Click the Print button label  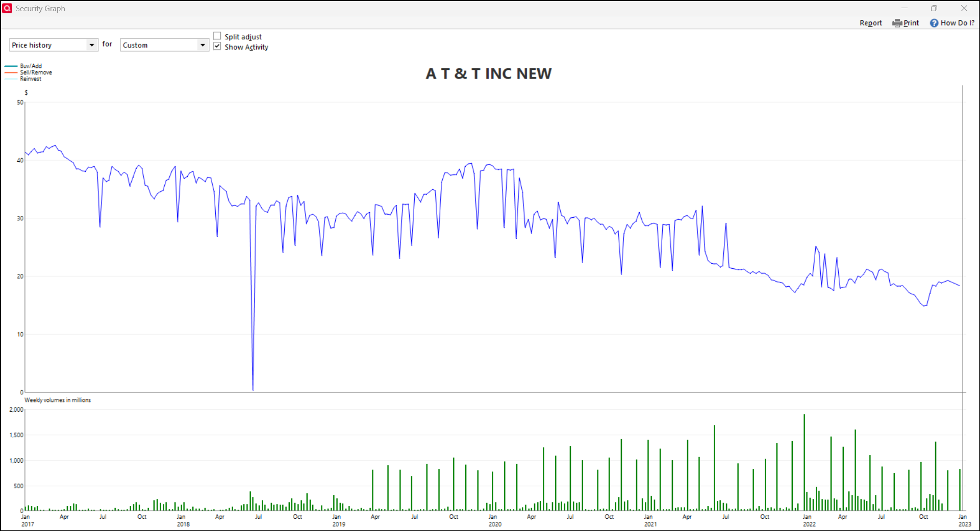[x=911, y=23]
